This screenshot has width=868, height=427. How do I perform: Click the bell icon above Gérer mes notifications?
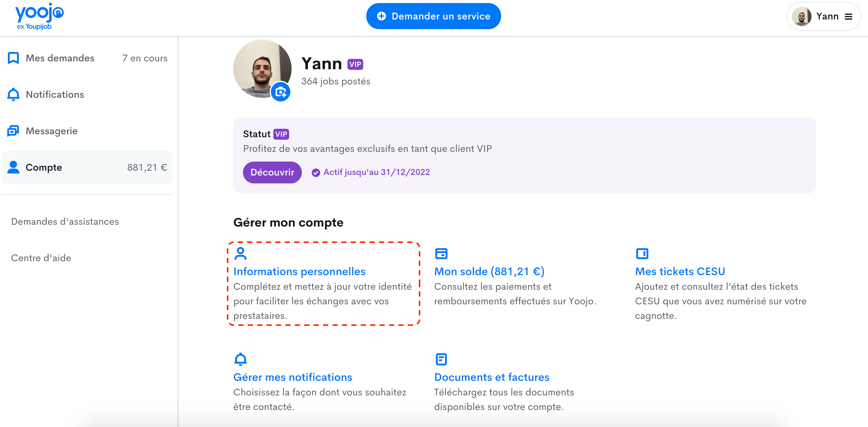[240, 359]
